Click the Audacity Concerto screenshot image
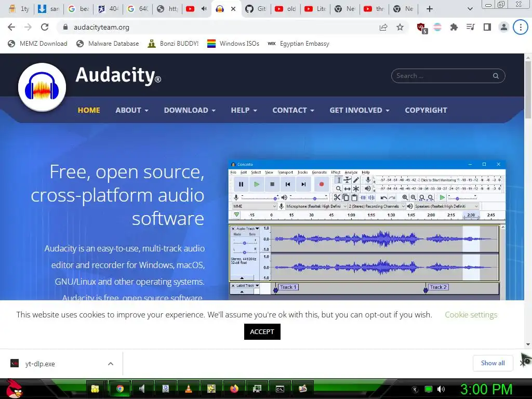Image resolution: width=532 pixels, height=399 pixels. pyautogui.click(x=367, y=230)
